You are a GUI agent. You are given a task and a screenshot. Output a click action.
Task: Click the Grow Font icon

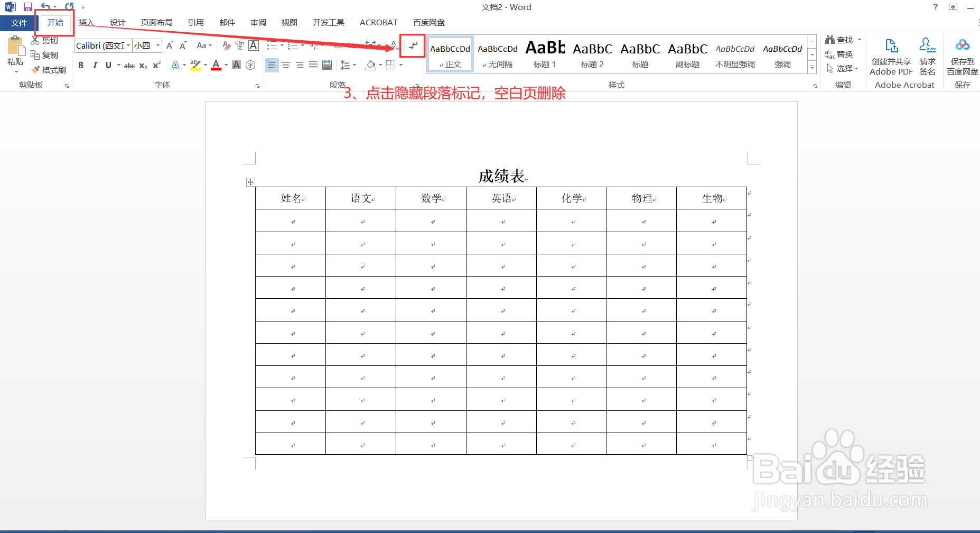(170, 46)
